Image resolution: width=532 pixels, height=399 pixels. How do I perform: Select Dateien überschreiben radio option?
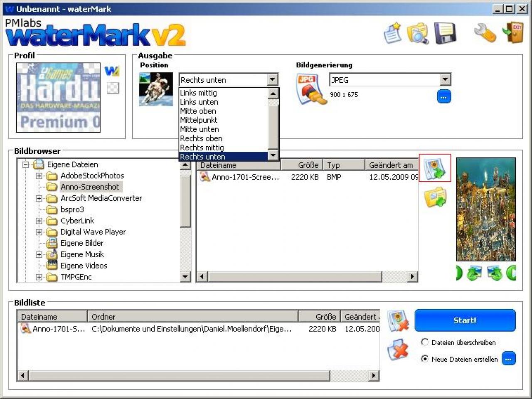(425, 342)
